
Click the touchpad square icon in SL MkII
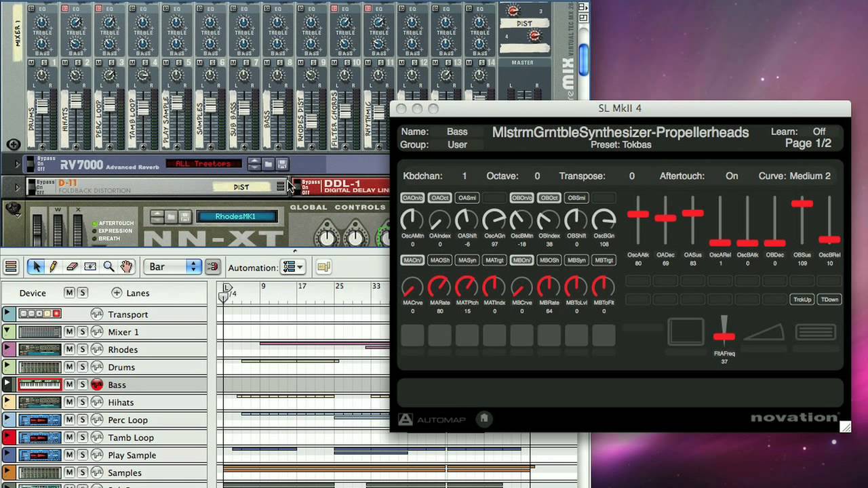[686, 332]
